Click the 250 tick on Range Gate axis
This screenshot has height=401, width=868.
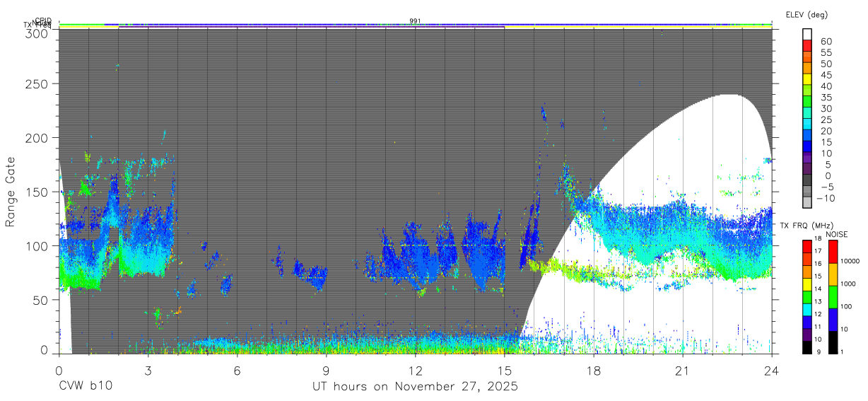click(37, 84)
